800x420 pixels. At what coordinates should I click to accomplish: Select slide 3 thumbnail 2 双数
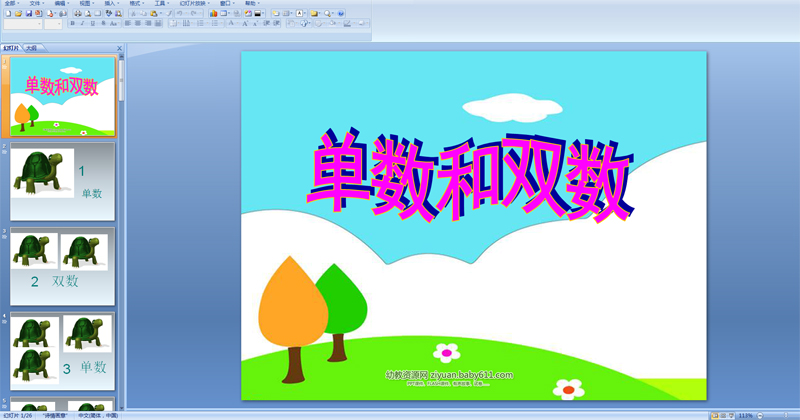coord(63,266)
